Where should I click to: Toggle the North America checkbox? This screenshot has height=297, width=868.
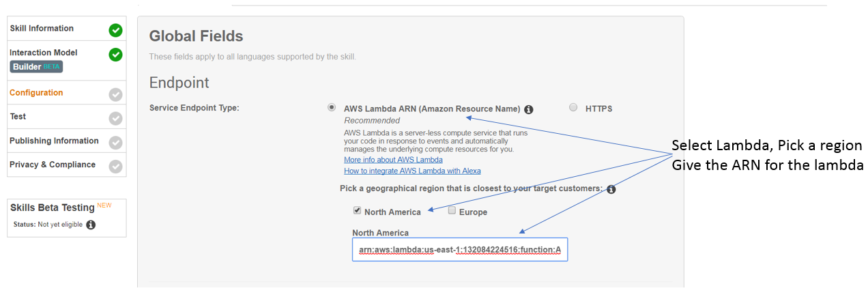tap(357, 211)
